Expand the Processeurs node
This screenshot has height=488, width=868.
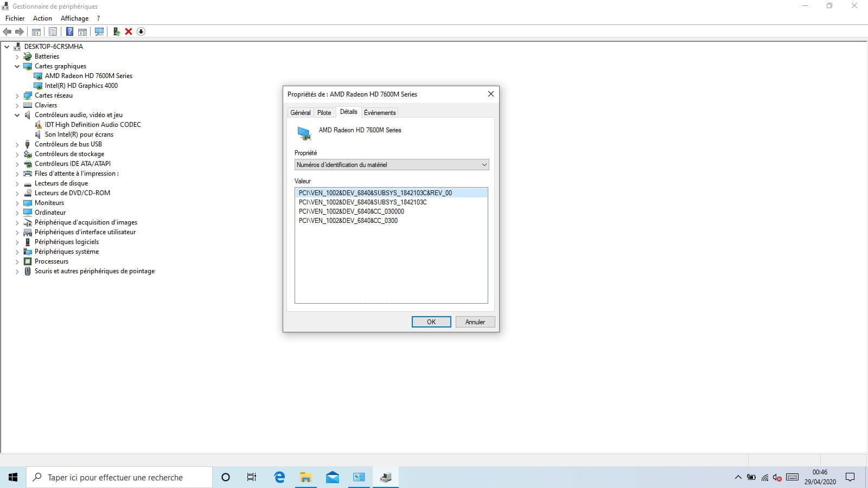(17, 261)
